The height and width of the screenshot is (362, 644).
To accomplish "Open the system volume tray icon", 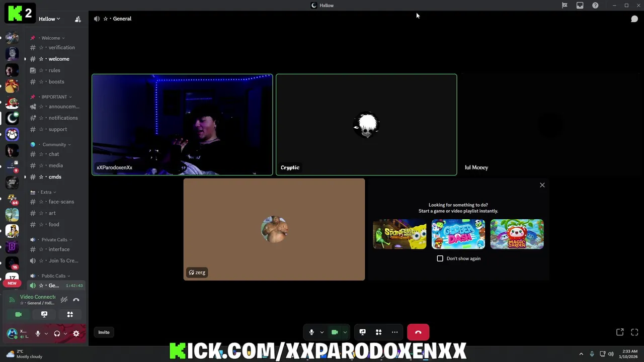I will [611, 354].
